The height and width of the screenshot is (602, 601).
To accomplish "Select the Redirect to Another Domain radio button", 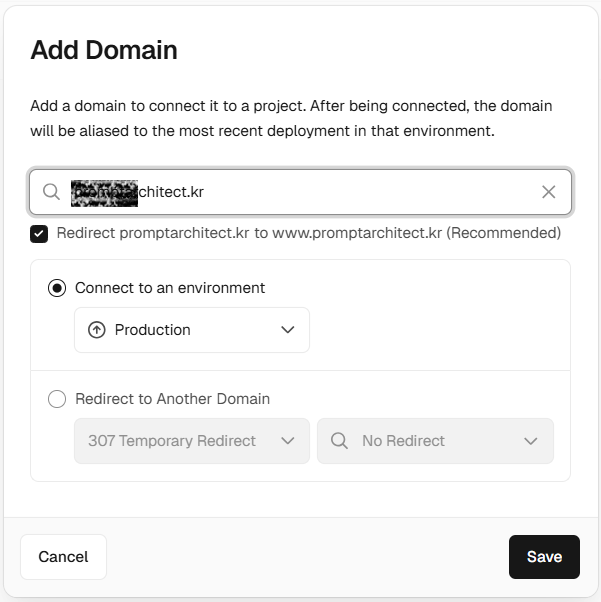I will click(x=57, y=399).
